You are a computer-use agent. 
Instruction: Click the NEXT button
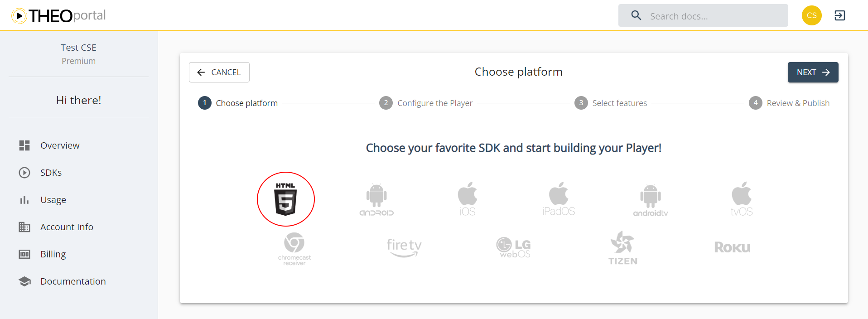pos(812,72)
